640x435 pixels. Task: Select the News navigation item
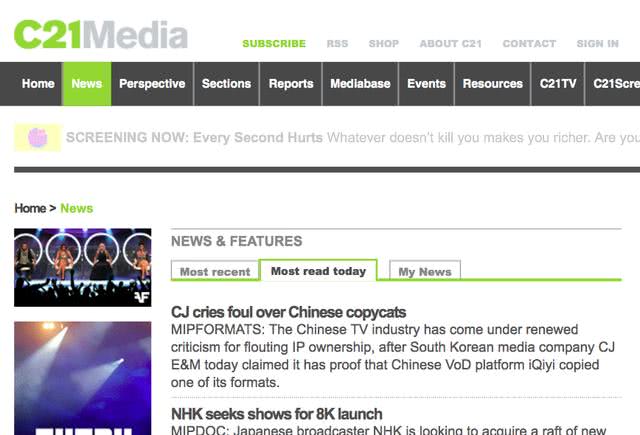[87, 84]
